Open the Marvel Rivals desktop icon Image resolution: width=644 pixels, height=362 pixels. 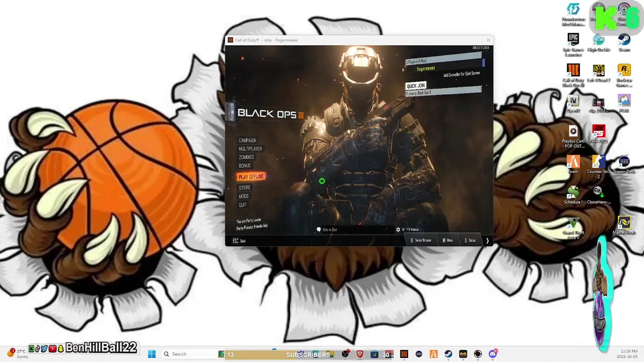(624, 226)
